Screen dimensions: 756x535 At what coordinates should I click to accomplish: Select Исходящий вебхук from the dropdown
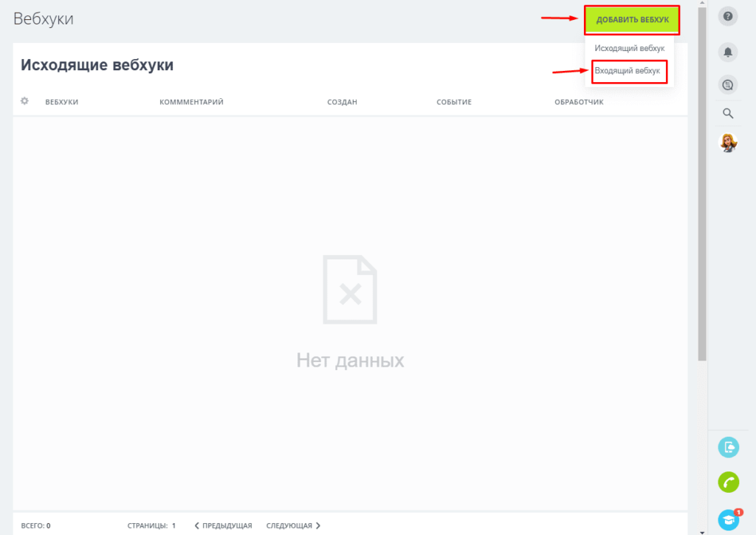[630, 47]
